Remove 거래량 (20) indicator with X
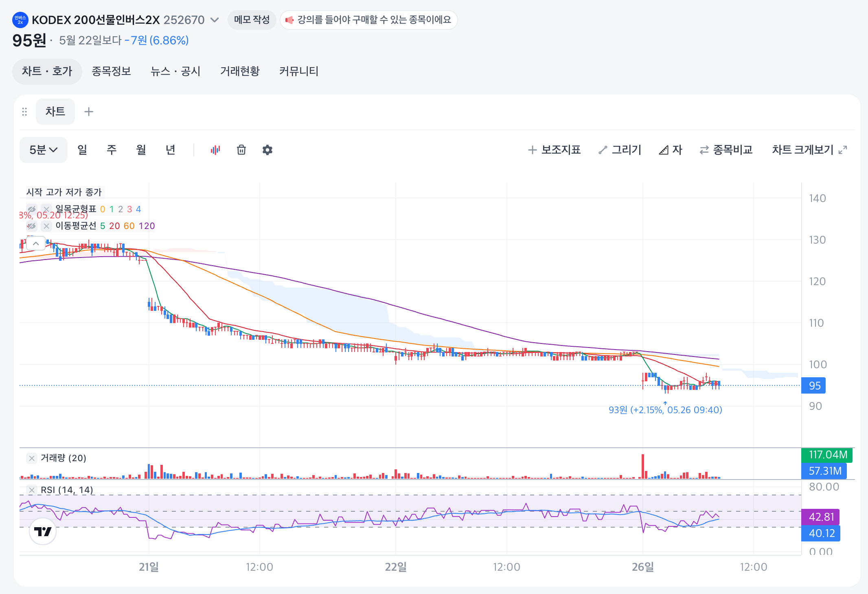The width and height of the screenshot is (868, 594). coord(32,458)
